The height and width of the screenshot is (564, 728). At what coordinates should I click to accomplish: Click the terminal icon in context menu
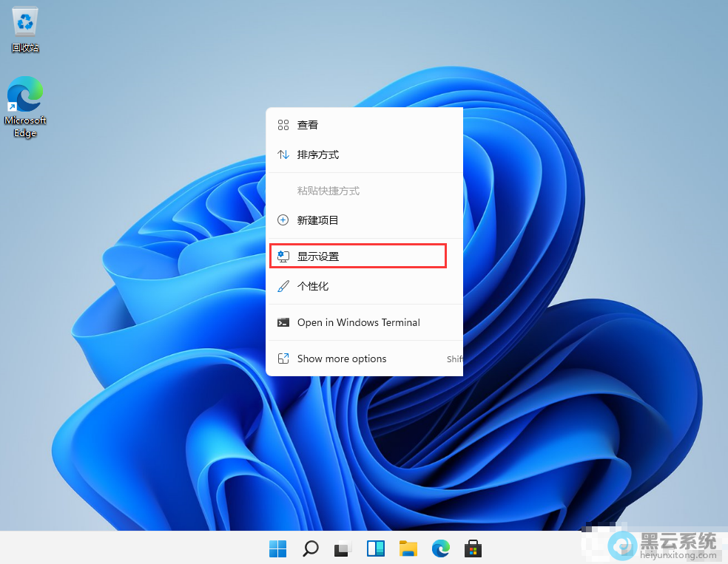coord(283,322)
